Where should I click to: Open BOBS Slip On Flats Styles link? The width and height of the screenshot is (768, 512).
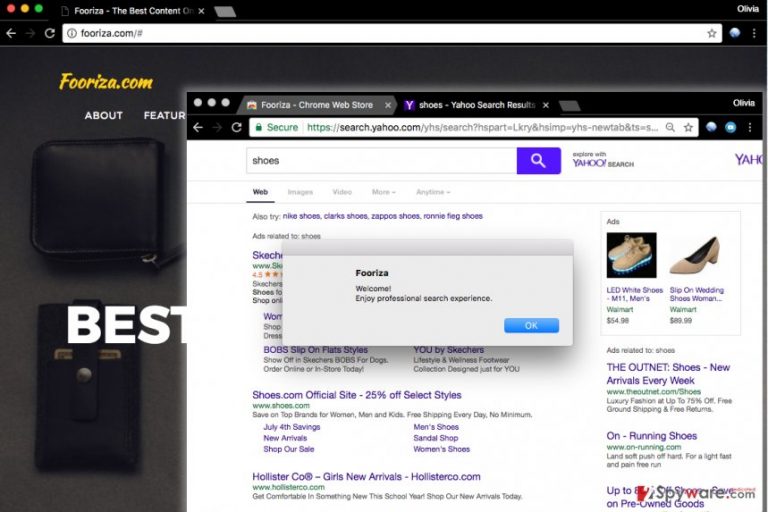pyautogui.click(x=315, y=350)
